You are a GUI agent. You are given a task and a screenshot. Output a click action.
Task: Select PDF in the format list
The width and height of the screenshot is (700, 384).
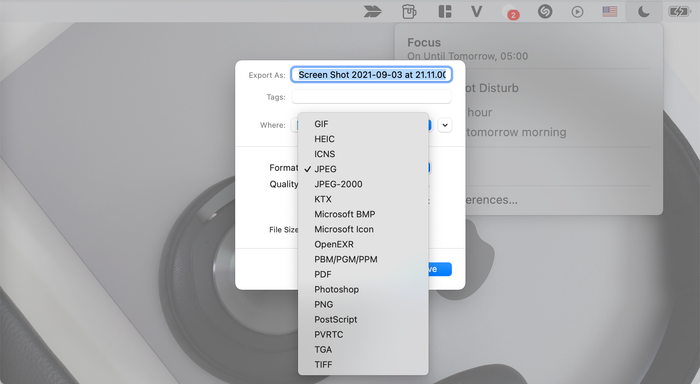coord(363,274)
